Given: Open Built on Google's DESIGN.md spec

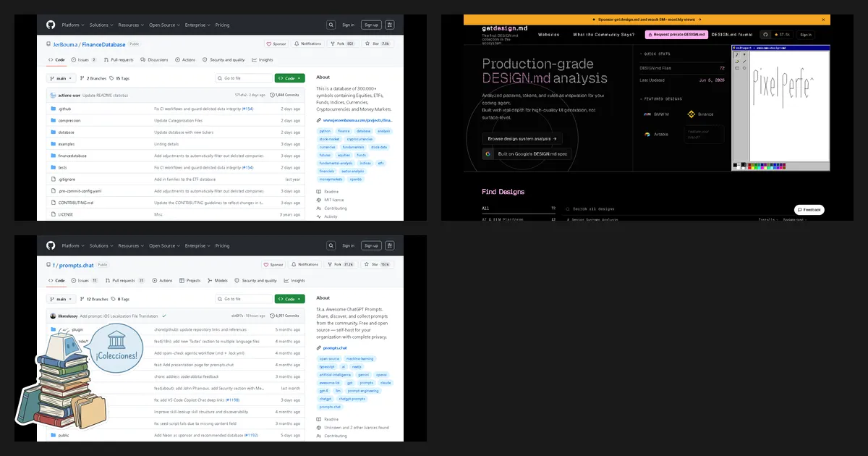Looking at the screenshot, I should pyautogui.click(x=527, y=153).
